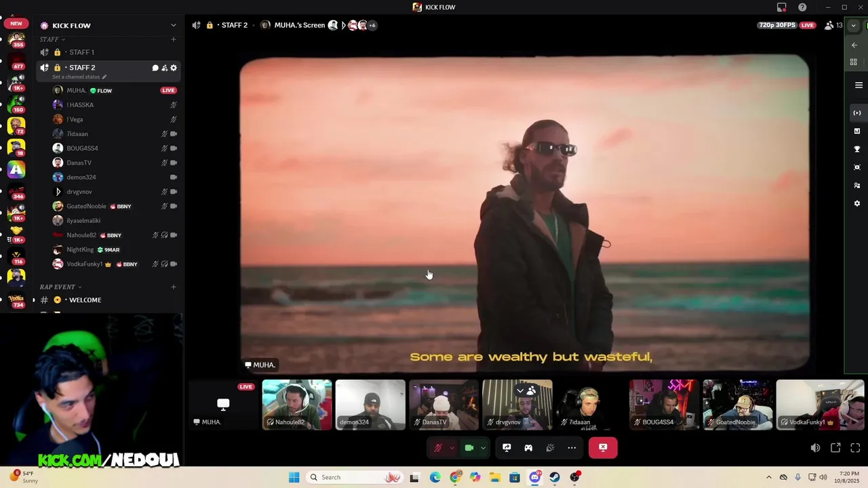
Task: Collapse the STAFF category
Action: [52, 39]
